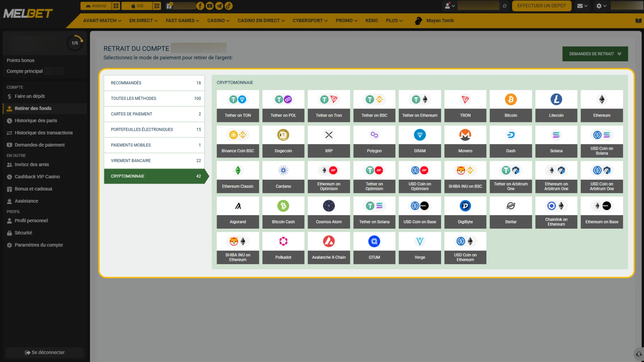
Task: Open Portefeuilles électroniques category
Action: (154, 129)
